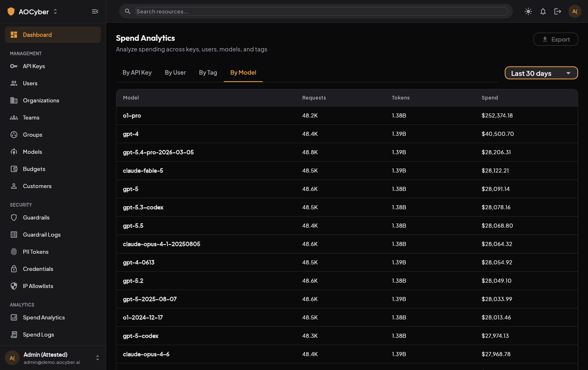The width and height of the screenshot is (588, 370).
Task: Open Guardrails settings
Action: click(53, 217)
